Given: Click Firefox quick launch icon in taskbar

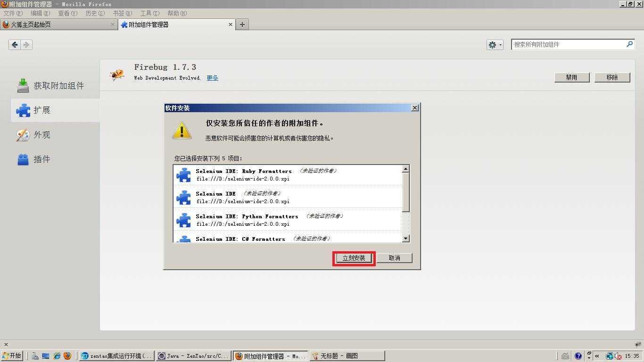Looking at the screenshot, I should (x=67, y=356).
